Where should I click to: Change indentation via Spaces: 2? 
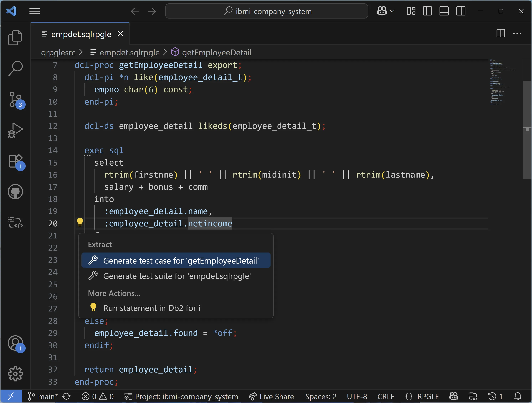[x=321, y=396]
